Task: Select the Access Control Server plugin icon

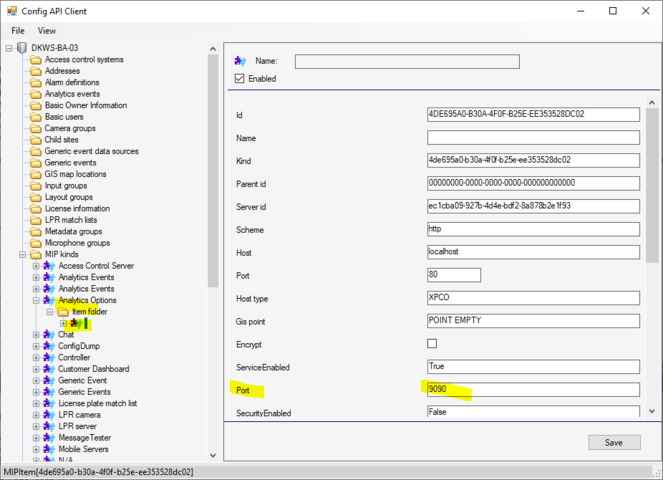Action: coord(49,266)
